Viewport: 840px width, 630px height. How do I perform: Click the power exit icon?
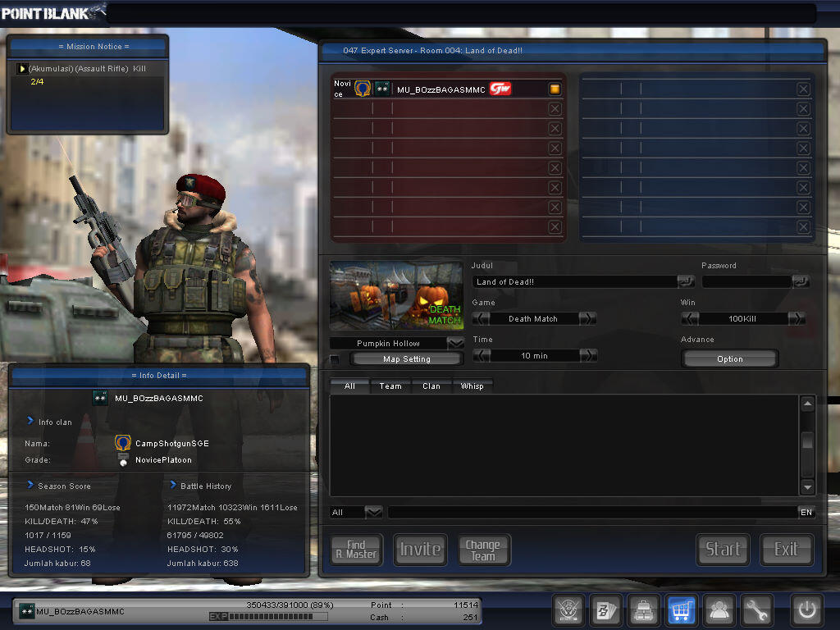(807, 609)
